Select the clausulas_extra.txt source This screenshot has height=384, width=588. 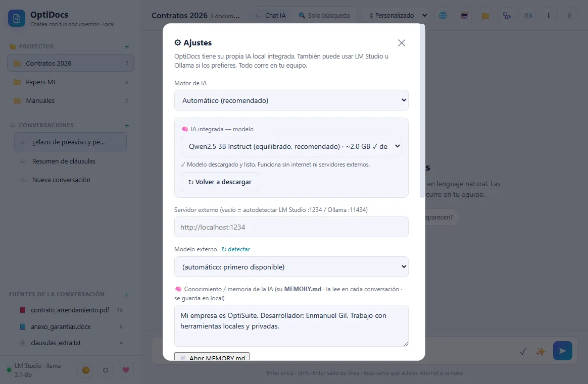tap(71, 343)
